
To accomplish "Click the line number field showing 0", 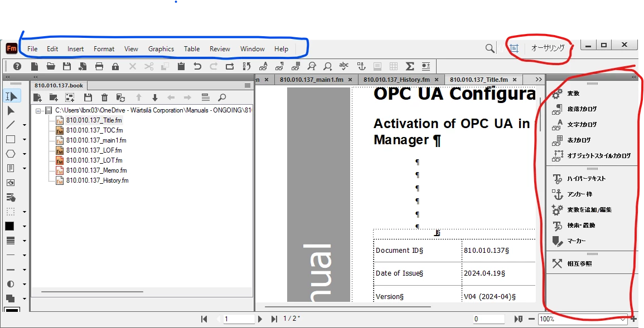I will pos(489,319).
